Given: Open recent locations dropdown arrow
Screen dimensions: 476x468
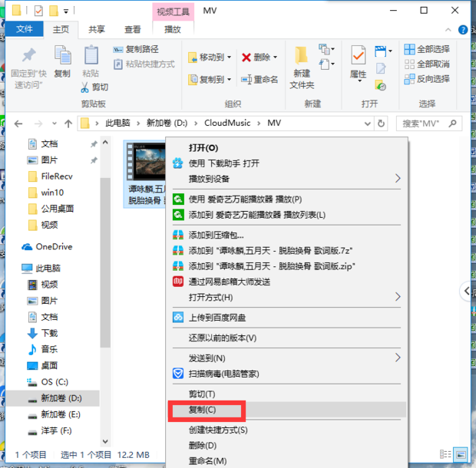Looking at the screenshot, I should click(55, 124).
